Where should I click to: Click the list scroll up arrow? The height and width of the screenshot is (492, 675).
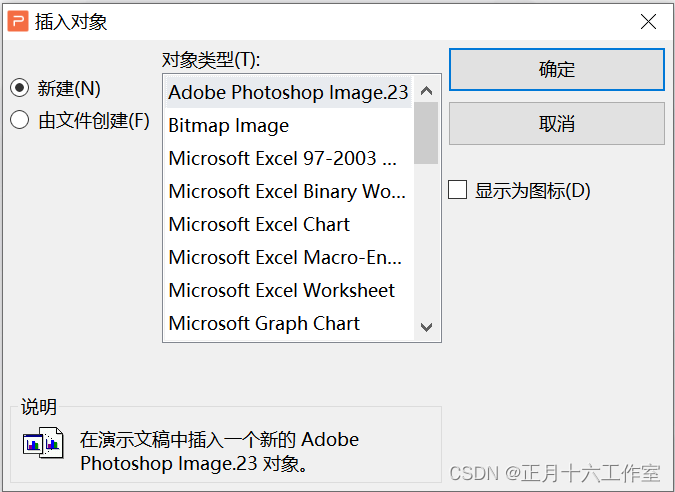click(x=426, y=90)
